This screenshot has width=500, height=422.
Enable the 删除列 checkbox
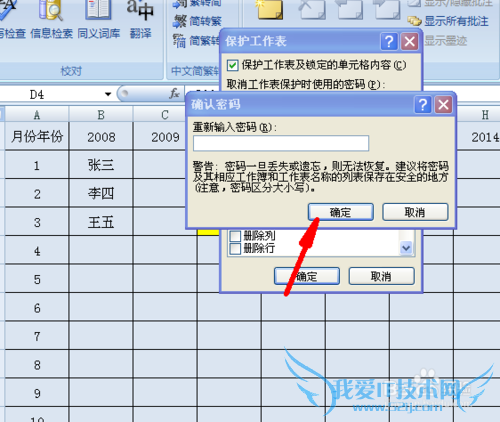235,236
